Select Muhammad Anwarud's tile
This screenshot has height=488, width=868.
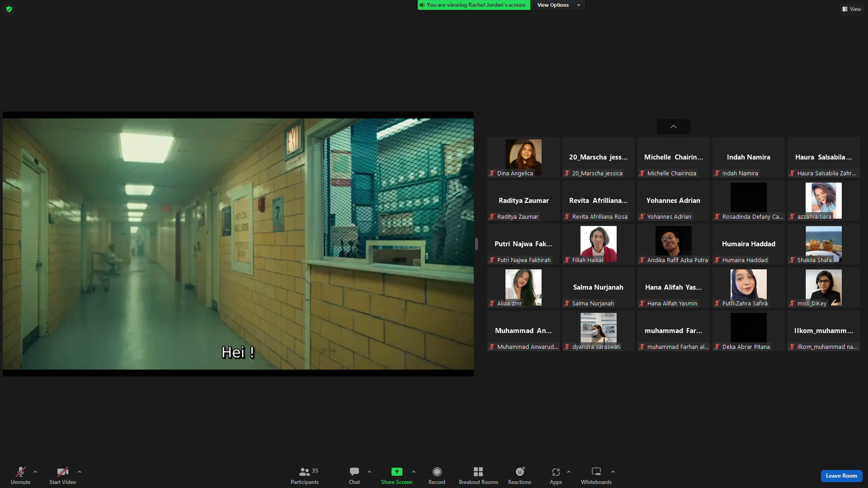pos(524,331)
